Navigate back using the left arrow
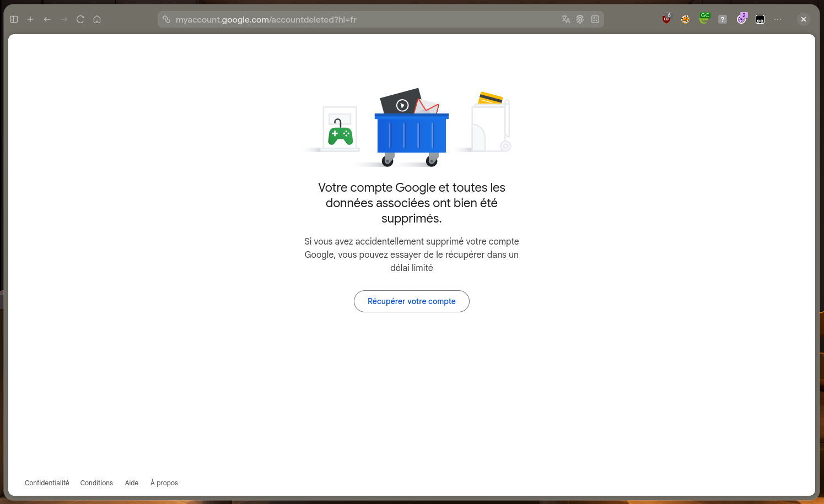The height and width of the screenshot is (504, 824). click(x=47, y=19)
